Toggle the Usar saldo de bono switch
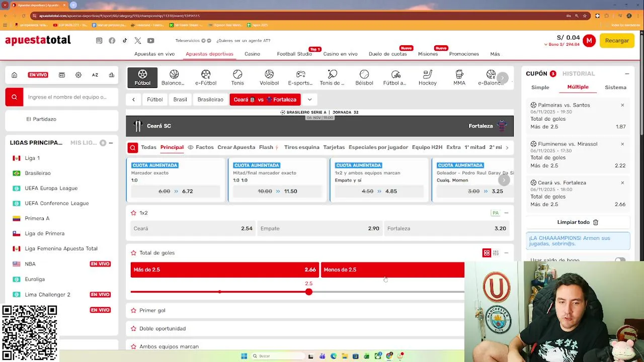The width and height of the screenshot is (644, 362). [620, 260]
